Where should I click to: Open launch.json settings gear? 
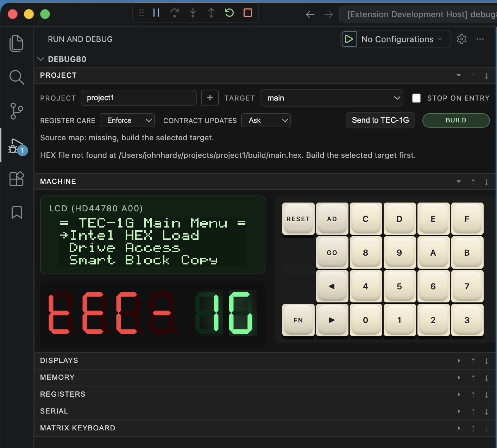click(x=462, y=39)
